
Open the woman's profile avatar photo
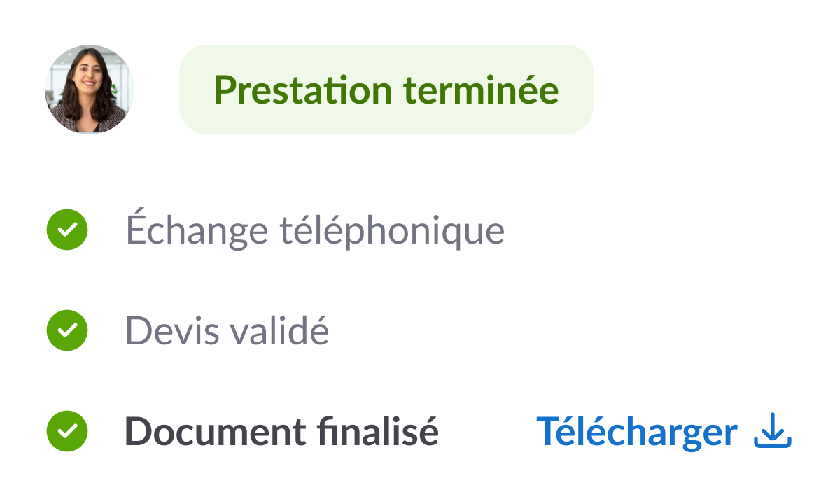coord(89,89)
